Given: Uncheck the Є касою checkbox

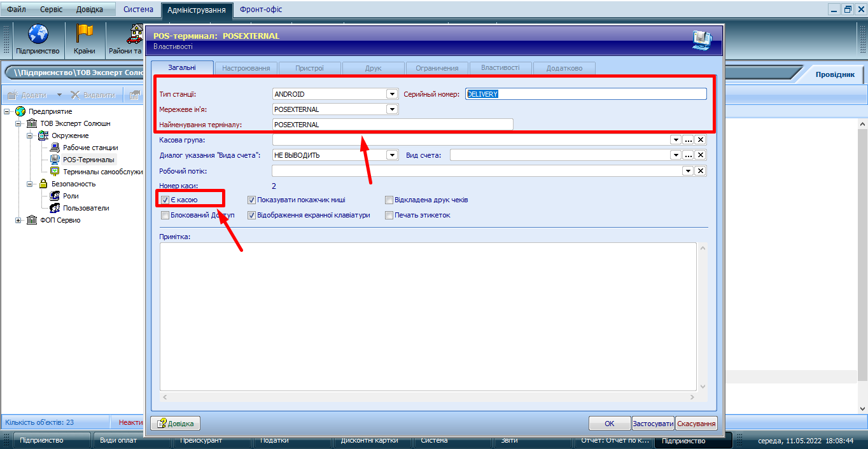Looking at the screenshot, I should click(165, 200).
